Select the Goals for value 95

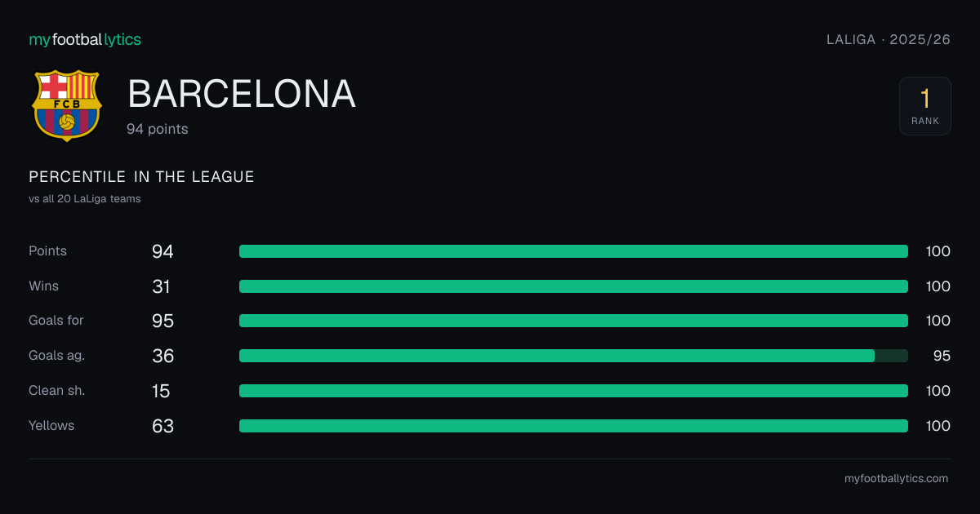[x=163, y=321]
